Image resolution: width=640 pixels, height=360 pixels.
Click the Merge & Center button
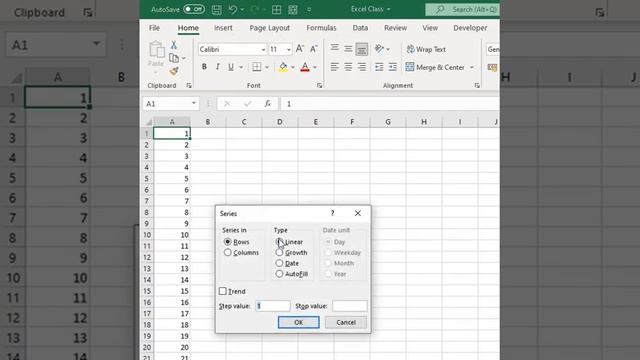pos(435,67)
